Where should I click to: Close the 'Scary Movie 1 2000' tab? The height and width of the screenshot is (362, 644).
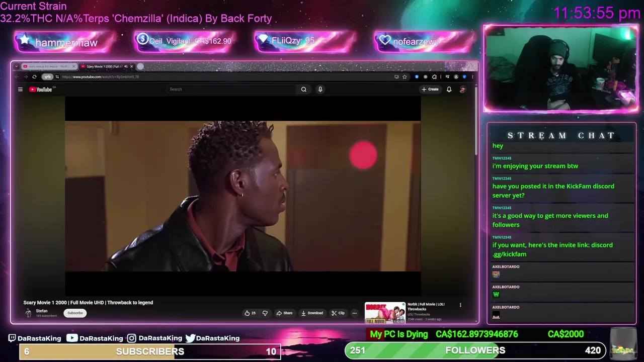click(x=132, y=66)
